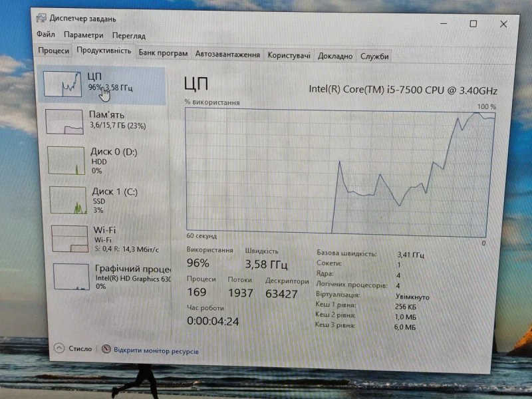Click the resource monitor icon
532x399 pixels.
pyautogui.click(x=106, y=349)
